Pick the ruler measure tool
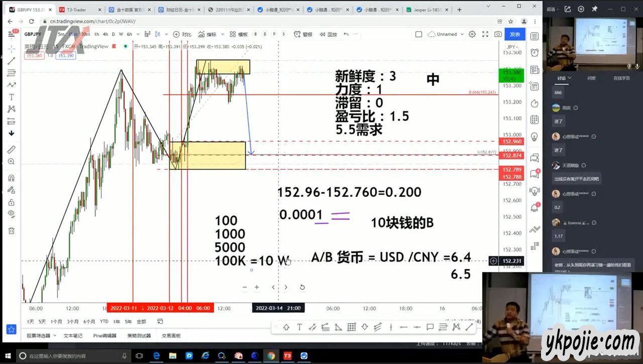Screen dimensions: 643x364 pyautogui.click(x=12, y=150)
